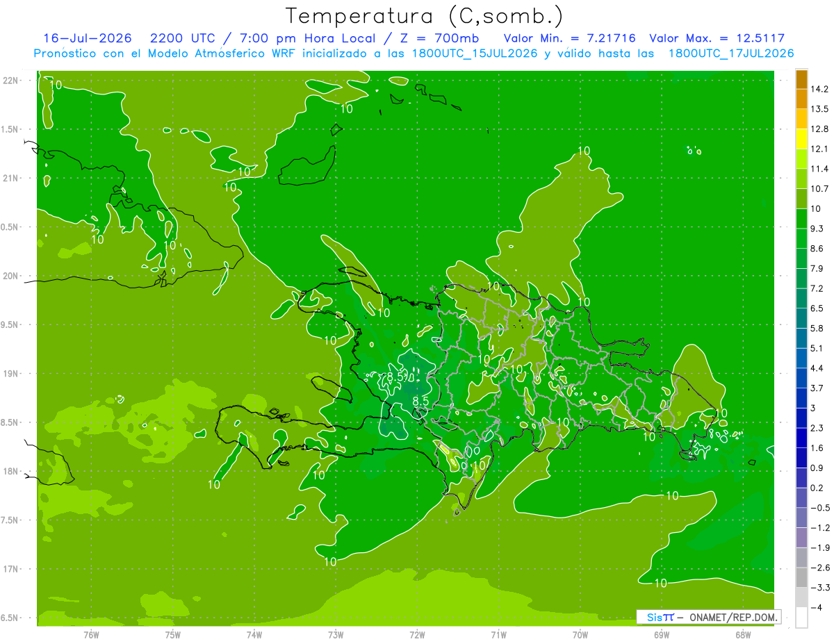Select the '16-Jul-2026' date text
This screenshot has width=834, height=644.
(87, 38)
